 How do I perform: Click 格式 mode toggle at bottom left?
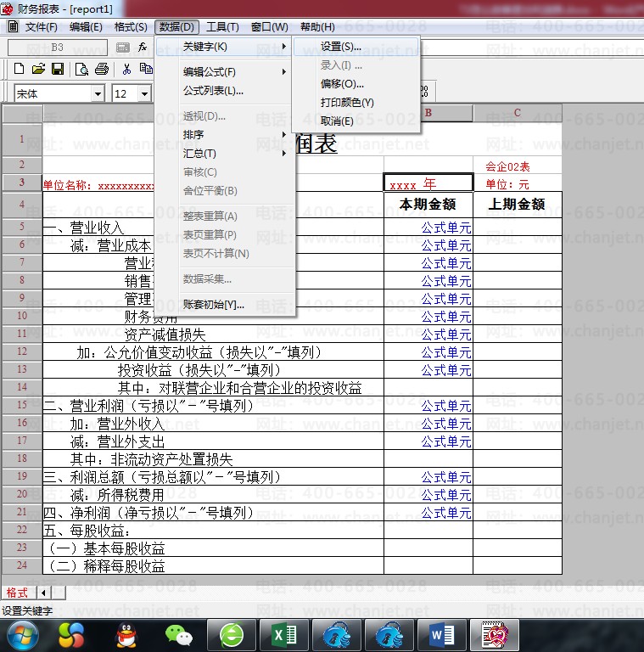17,592
